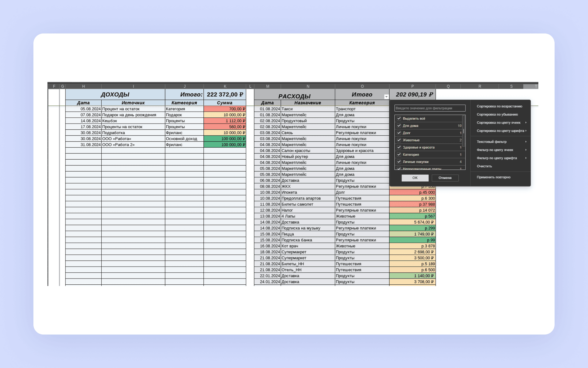The image size is (588, 368).
Task: Uncheck the Категория checkbox in the filter list
Action: [x=399, y=154]
